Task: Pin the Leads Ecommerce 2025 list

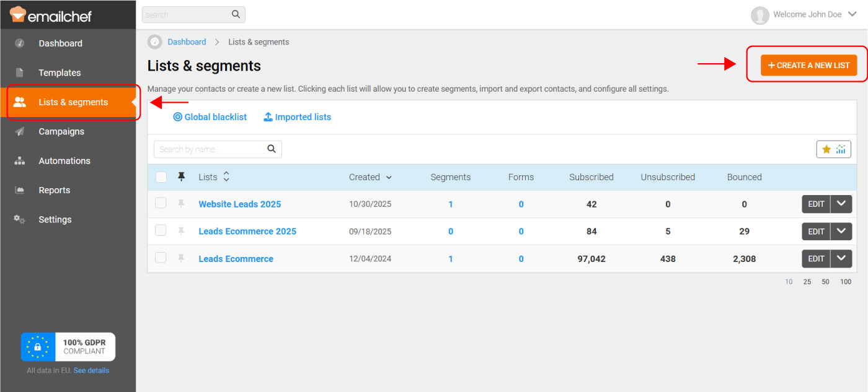Action: click(x=181, y=231)
